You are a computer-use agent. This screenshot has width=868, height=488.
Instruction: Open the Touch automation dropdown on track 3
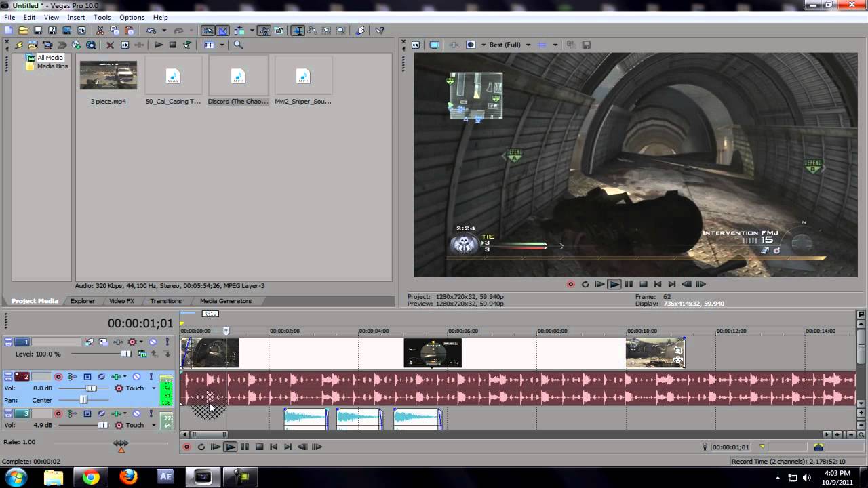pos(153,425)
